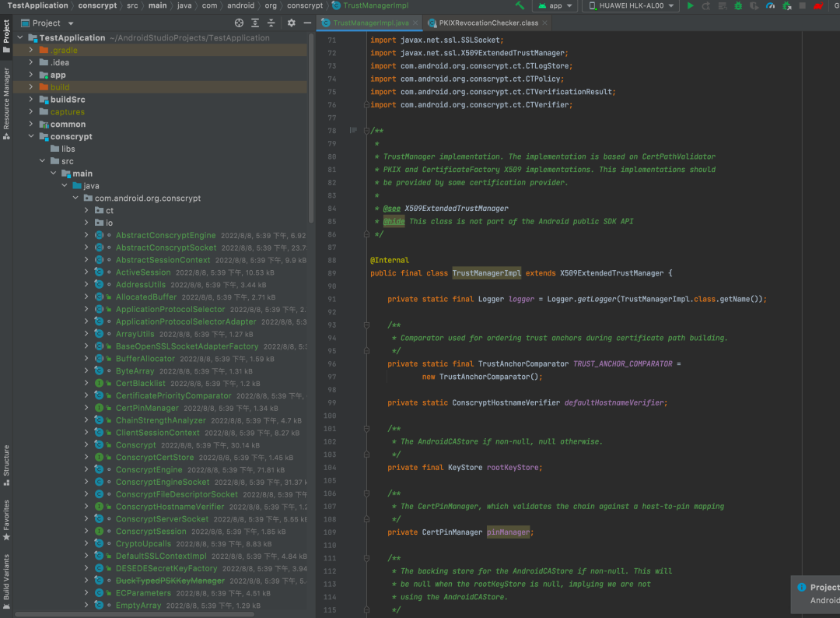
Task: Click the pinManager field at line 109
Action: [x=508, y=532]
